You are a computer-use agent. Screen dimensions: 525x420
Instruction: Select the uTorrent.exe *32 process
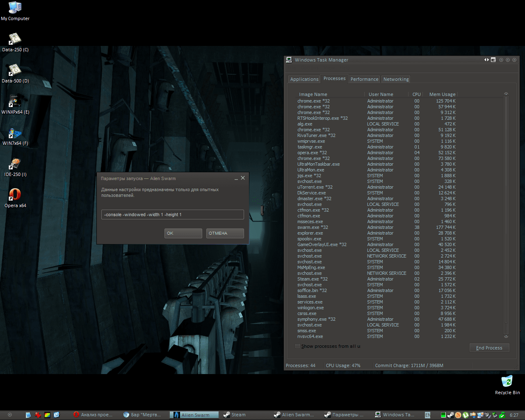377,187
